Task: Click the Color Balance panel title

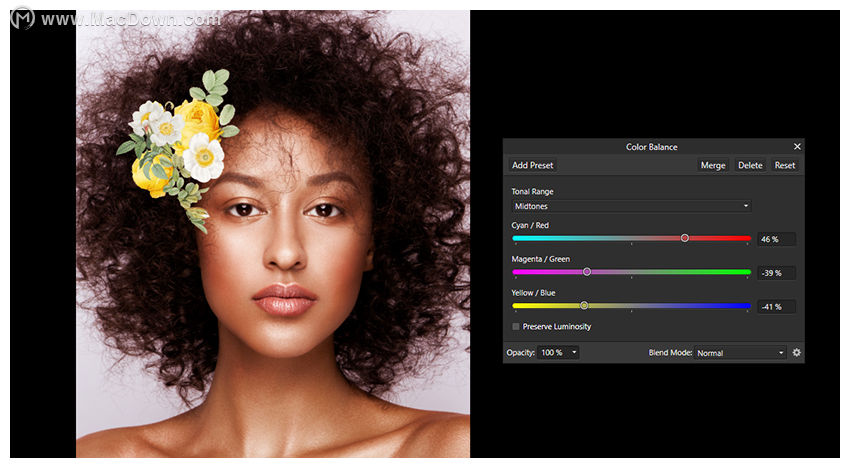Action: coord(651,147)
